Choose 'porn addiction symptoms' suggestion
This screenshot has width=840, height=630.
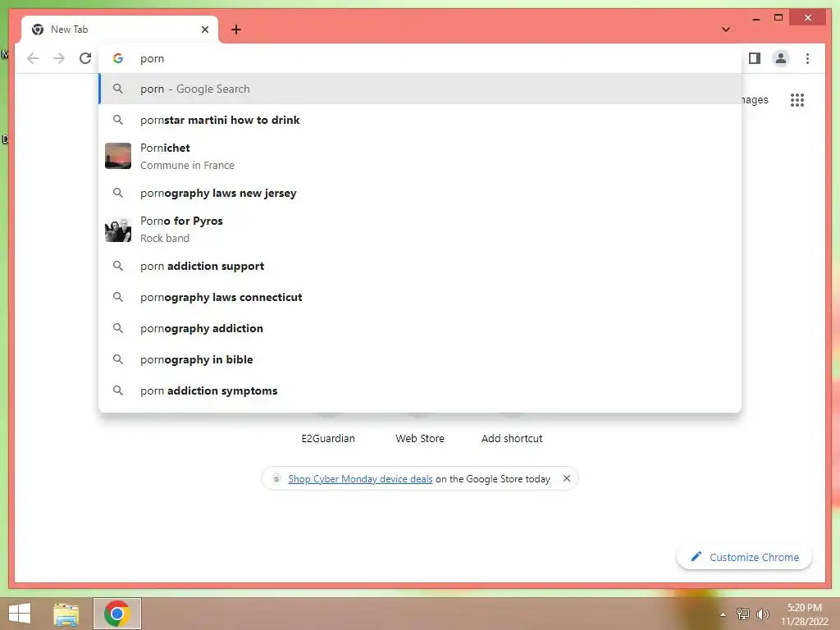(421, 390)
